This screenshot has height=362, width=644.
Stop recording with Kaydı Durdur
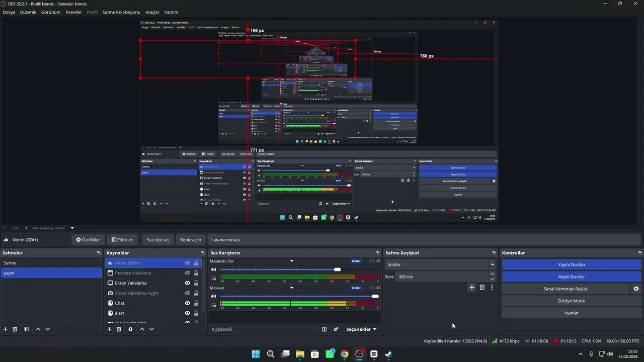point(572,277)
